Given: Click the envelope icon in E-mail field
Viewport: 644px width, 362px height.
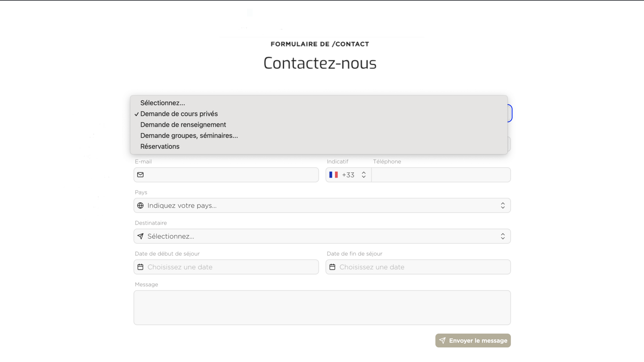Looking at the screenshot, I should tap(140, 175).
